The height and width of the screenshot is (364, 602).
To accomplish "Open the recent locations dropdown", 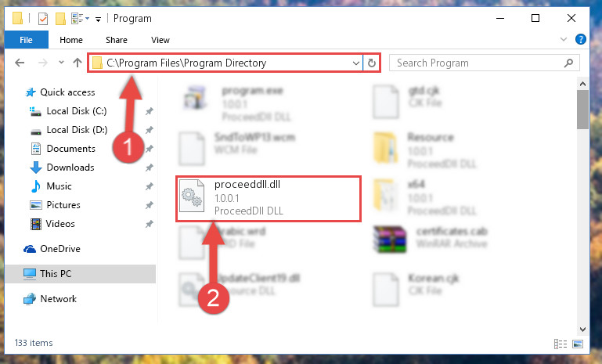I will pyautogui.click(x=61, y=62).
